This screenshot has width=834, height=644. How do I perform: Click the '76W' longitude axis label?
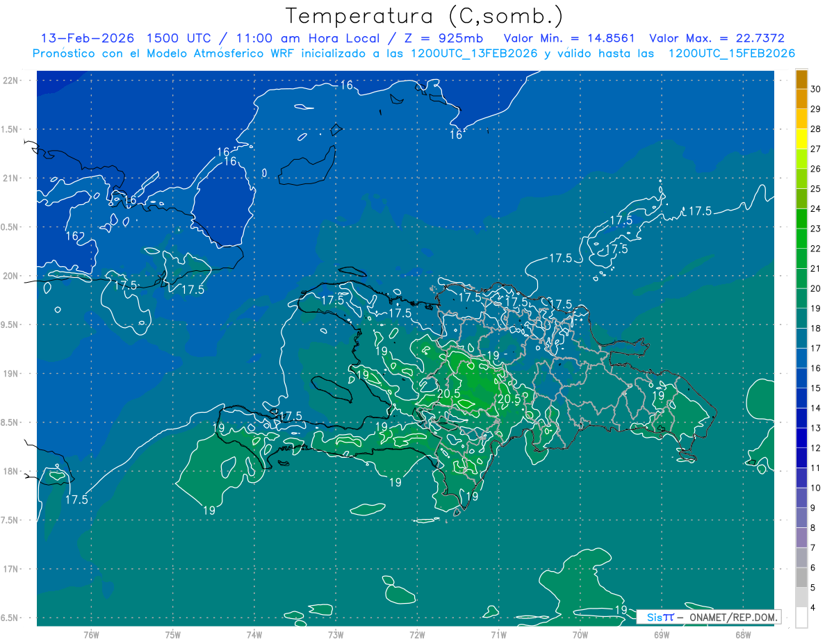(x=91, y=635)
